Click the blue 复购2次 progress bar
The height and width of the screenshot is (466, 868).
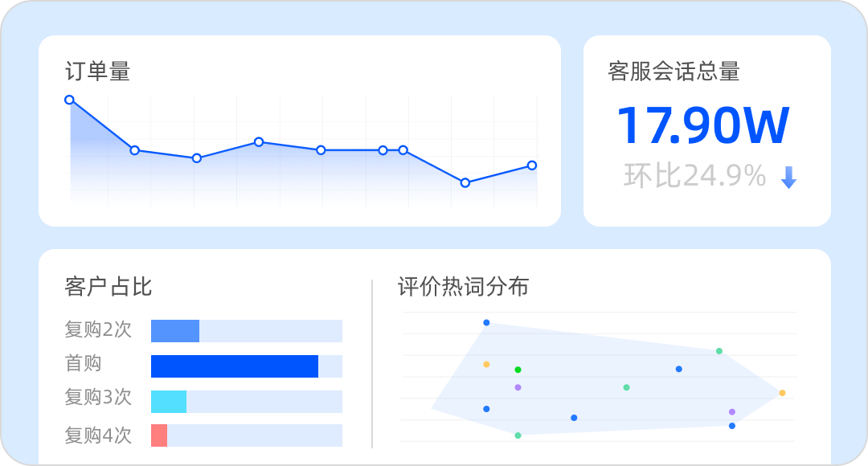click(175, 331)
